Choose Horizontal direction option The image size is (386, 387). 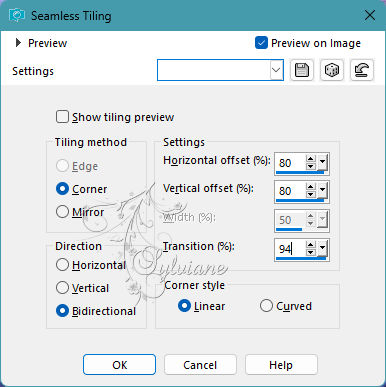(62, 265)
